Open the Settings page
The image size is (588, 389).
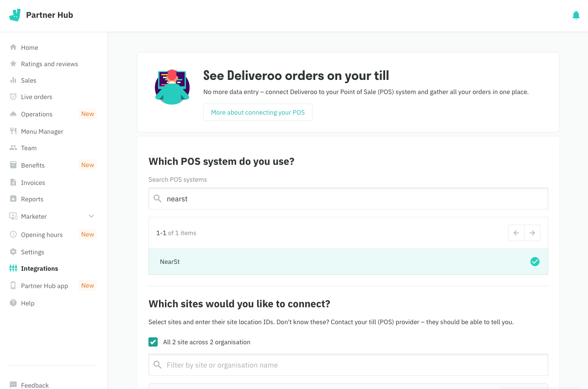click(x=32, y=252)
